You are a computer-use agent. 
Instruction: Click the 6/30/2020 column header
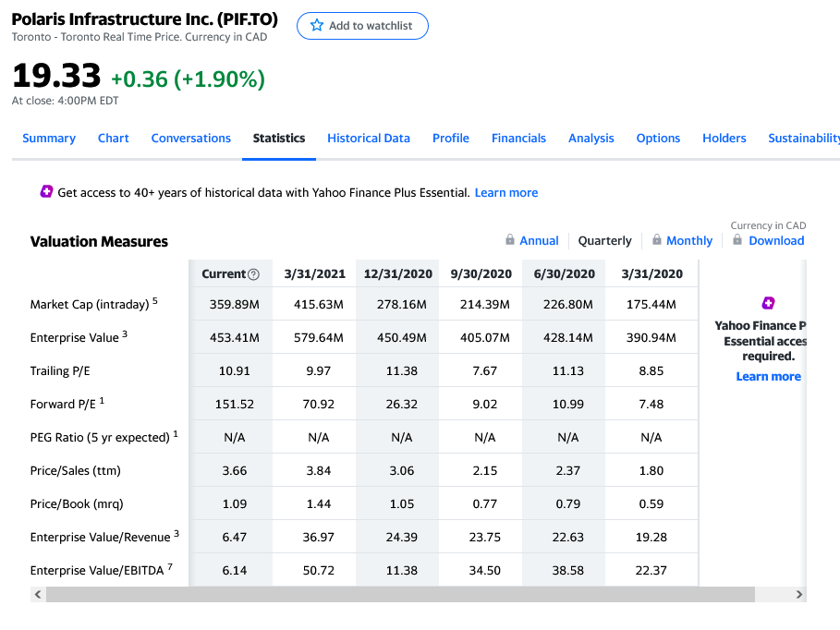coord(564,273)
